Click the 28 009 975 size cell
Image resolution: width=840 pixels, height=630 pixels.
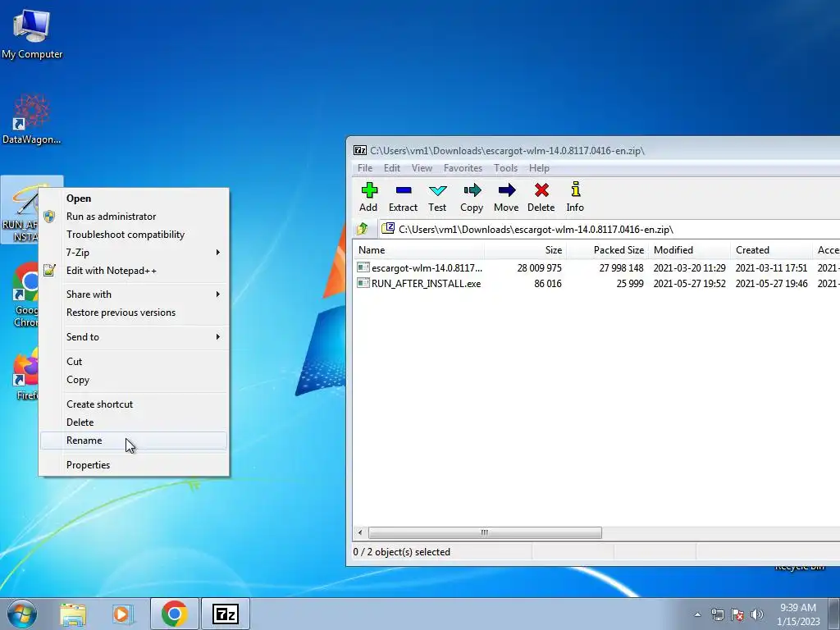(x=540, y=268)
